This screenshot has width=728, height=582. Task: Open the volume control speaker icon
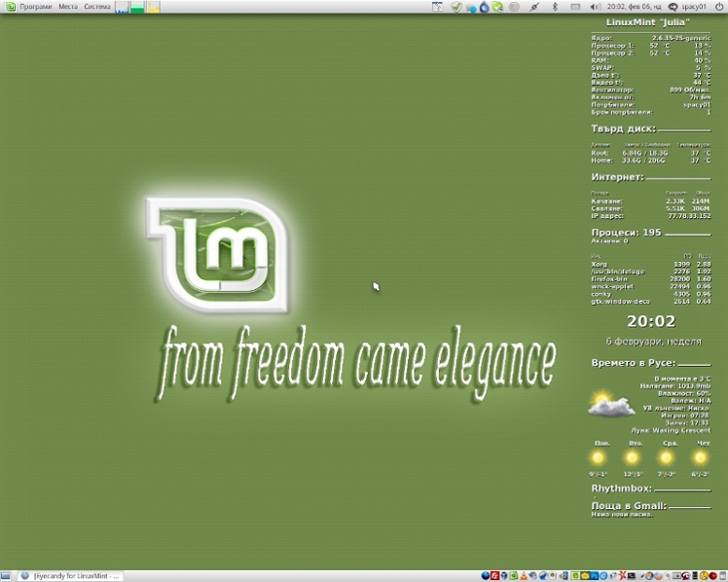coord(595,7)
